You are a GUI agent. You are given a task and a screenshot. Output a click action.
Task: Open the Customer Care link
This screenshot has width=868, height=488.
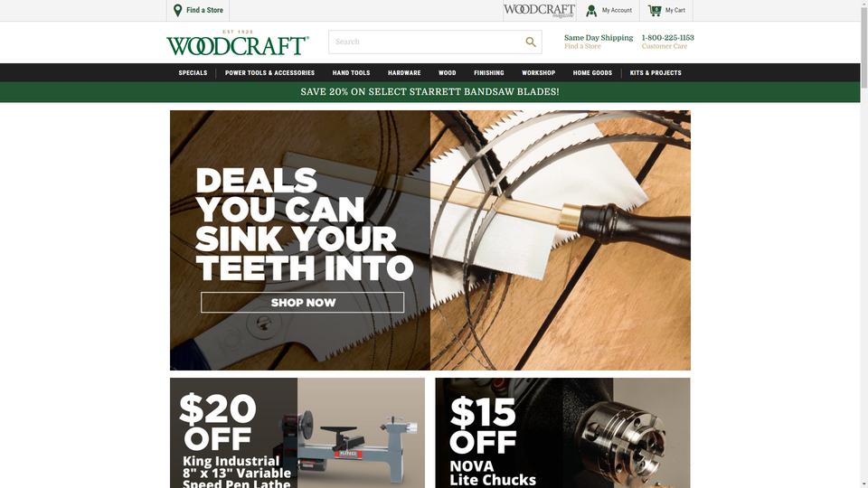point(665,46)
